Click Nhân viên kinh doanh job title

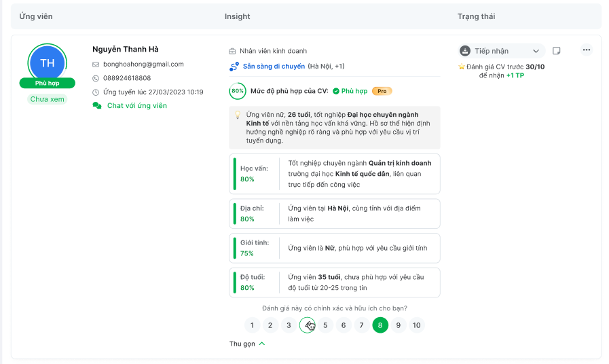(273, 52)
